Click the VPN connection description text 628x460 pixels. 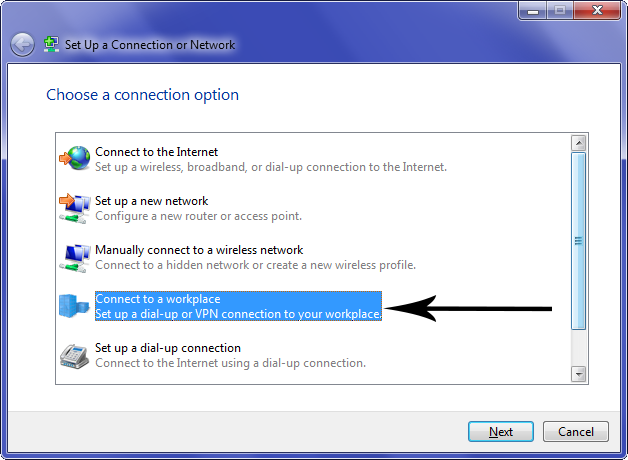pyautogui.click(x=238, y=314)
